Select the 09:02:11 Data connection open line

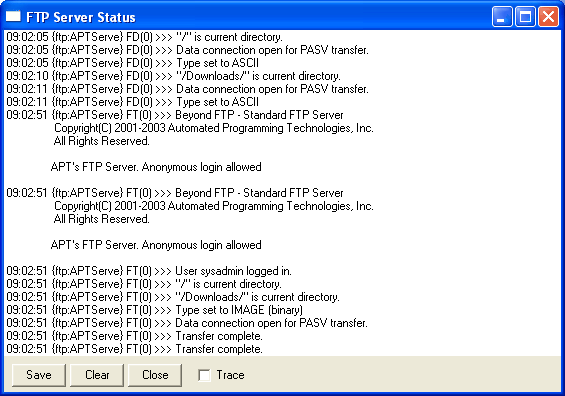(187, 89)
